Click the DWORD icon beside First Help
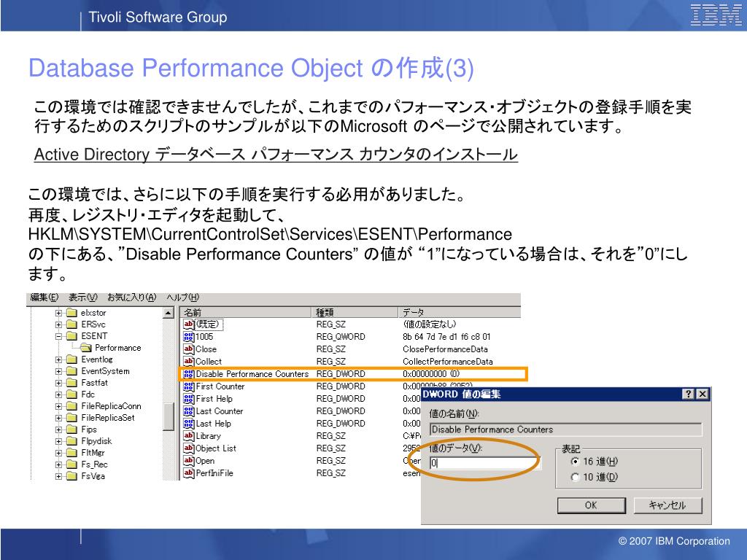This screenshot has height=560, width=747. point(189,399)
